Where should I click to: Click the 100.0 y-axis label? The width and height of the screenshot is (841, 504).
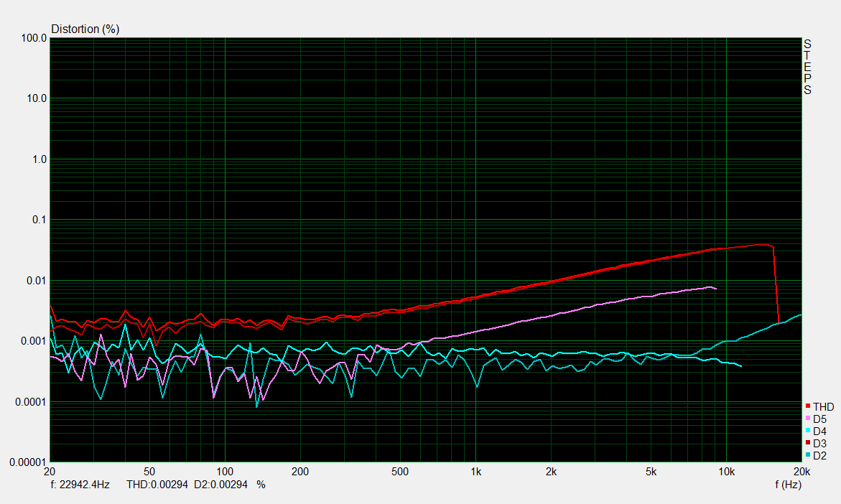(x=34, y=39)
